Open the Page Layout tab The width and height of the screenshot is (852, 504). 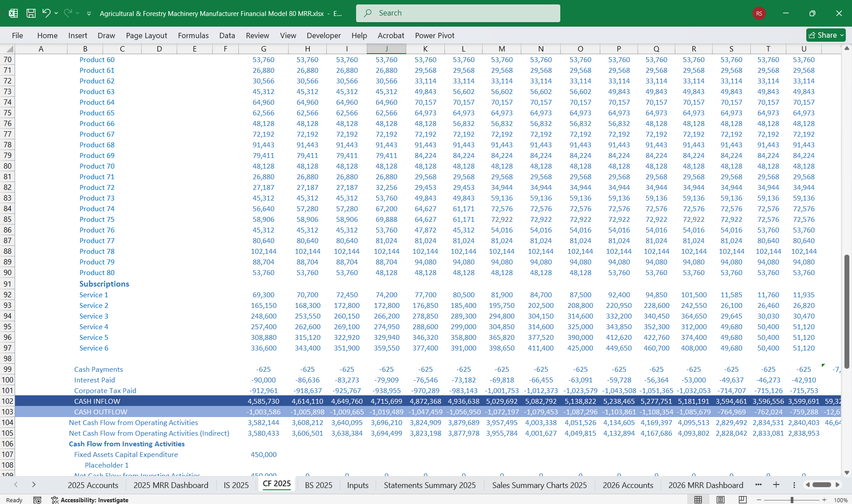tap(147, 35)
